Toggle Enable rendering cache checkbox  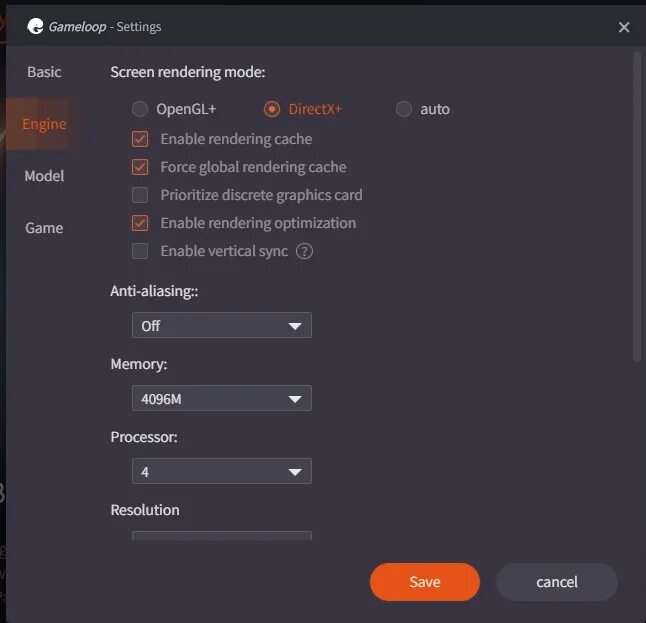click(x=140, y=139)
